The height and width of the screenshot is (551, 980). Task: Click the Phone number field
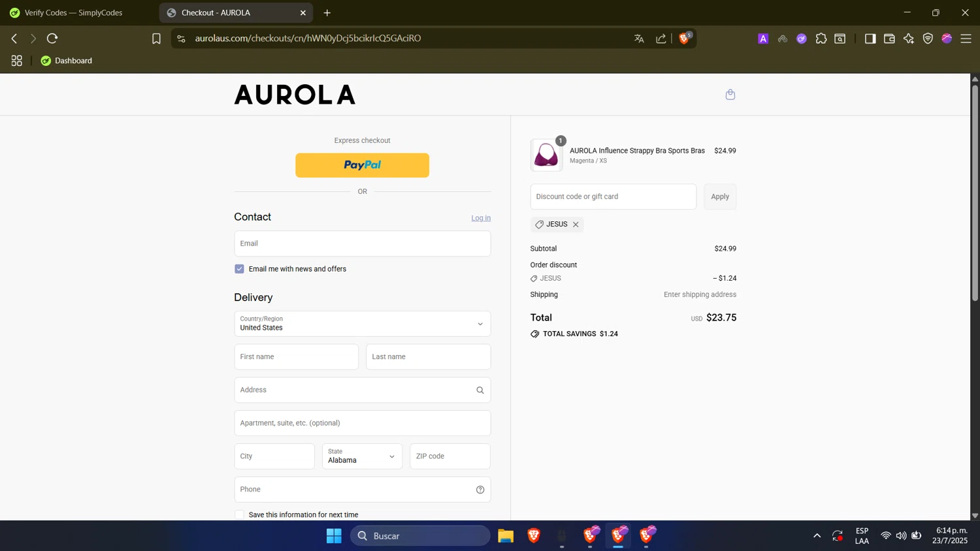(x=363, y=490)
